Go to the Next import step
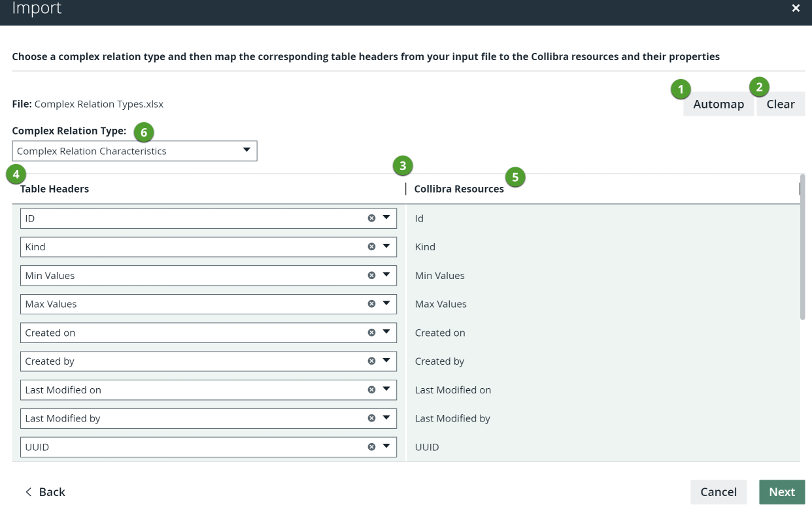 (x=781, y=492)
